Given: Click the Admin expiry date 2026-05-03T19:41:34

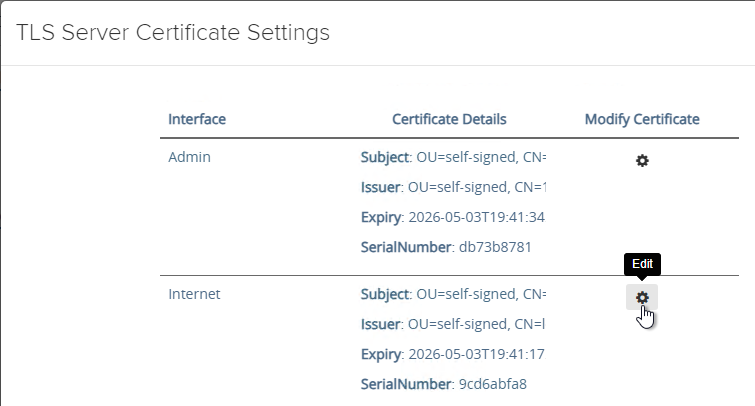Looking at the screenshot, I should tap(477, 217).
